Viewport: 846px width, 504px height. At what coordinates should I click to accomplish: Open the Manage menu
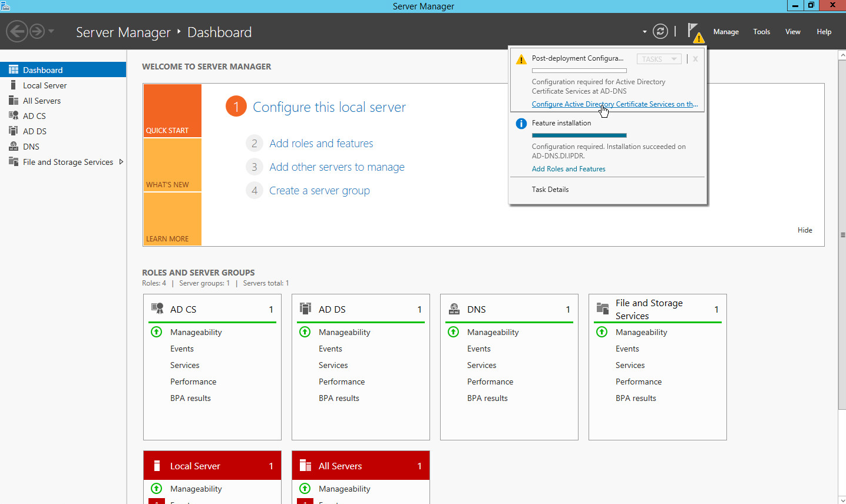pyautogui.click(x=726, y=32)
